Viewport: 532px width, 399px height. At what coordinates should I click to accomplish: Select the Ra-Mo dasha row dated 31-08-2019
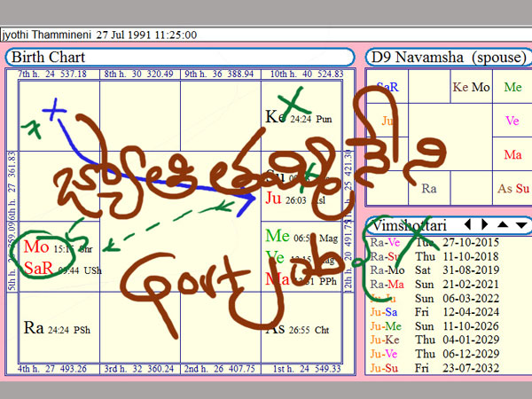click(448, 270)
